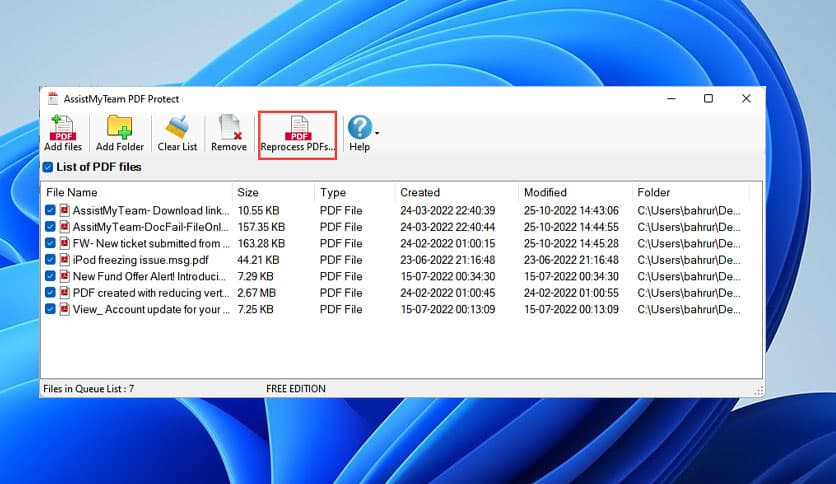This screenshot has height=484, width=836.
Task: Select file 'View_ Account update for your ...'
Action: [151, 310]
